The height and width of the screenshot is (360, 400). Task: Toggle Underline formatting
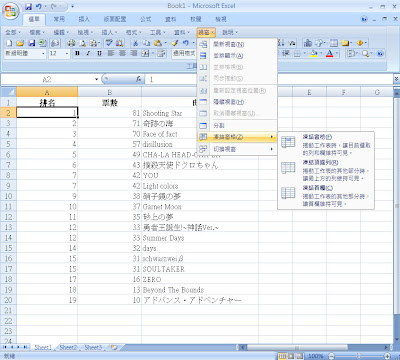(99, 53)
